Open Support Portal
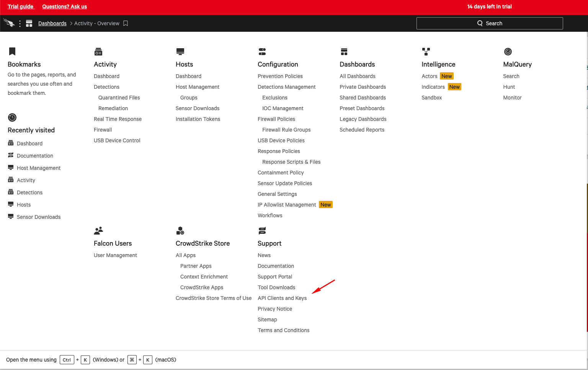Viewport: 588px width, 370px height. click(275, 277)
